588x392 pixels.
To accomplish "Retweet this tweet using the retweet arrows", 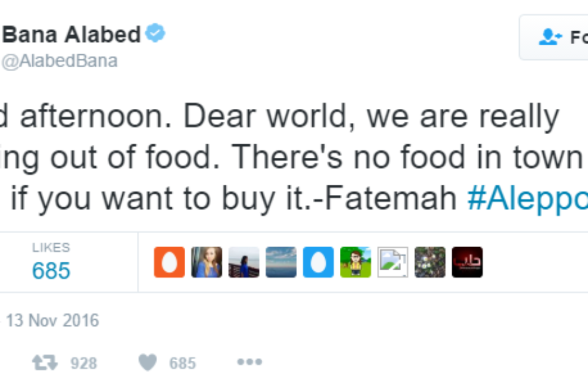I will click(x=45, y=363).
